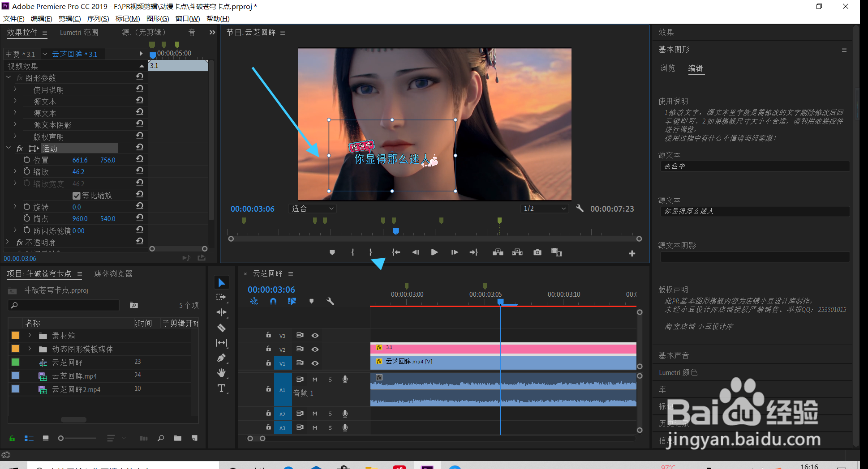This screenshot has width=868, height=469.
Task: Open the 文件(F) menu
Action: click(14, 18)
